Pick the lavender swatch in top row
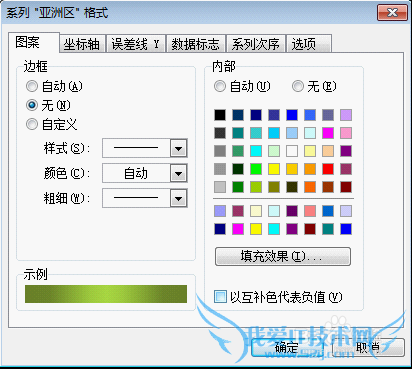412x369 pixels. point(346,115)
